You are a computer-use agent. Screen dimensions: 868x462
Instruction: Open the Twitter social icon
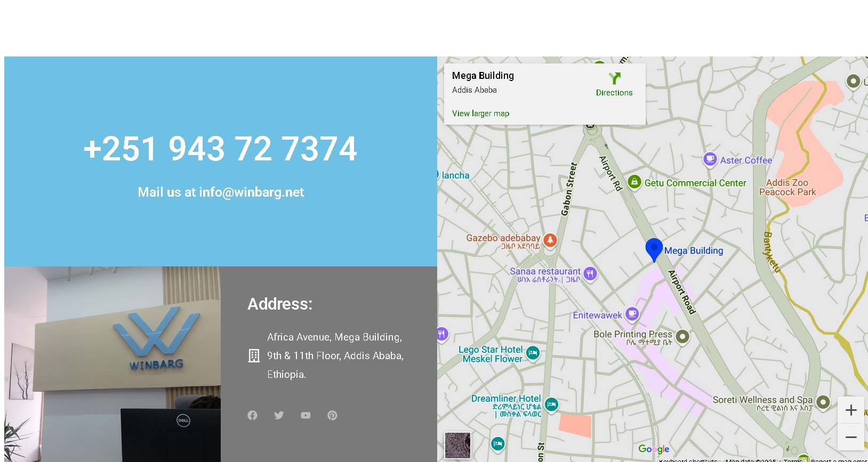pos(279,415)
